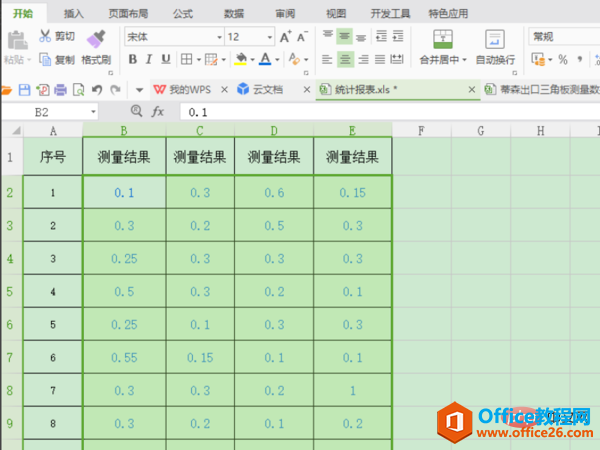Click the Name Box showing B2
The width and height of the screenshot is (600, 450).
pyautogui.click(x=60, y=112)
